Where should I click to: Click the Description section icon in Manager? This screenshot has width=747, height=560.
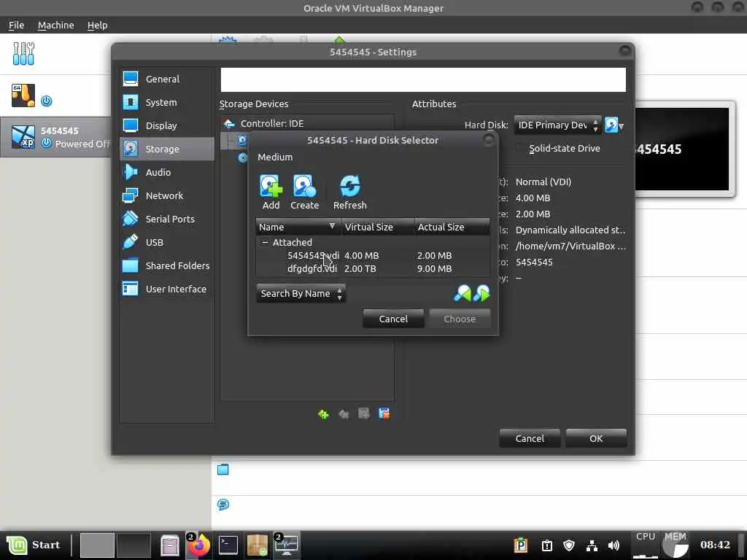click(223, 505)
